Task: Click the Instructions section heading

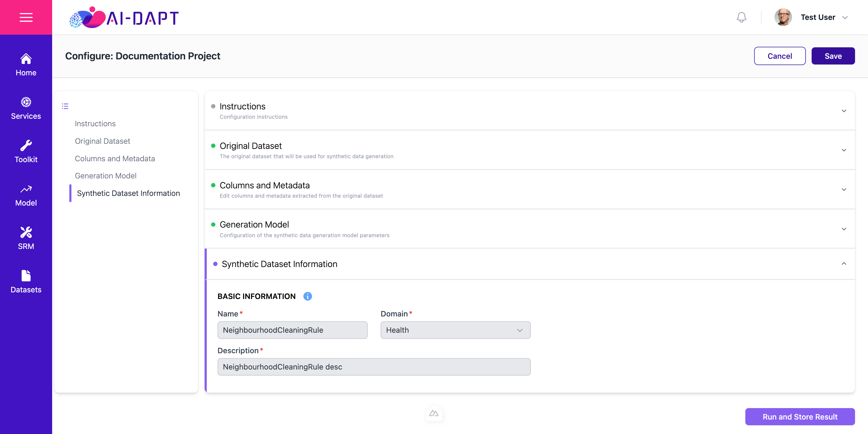Action: (242, 106)
